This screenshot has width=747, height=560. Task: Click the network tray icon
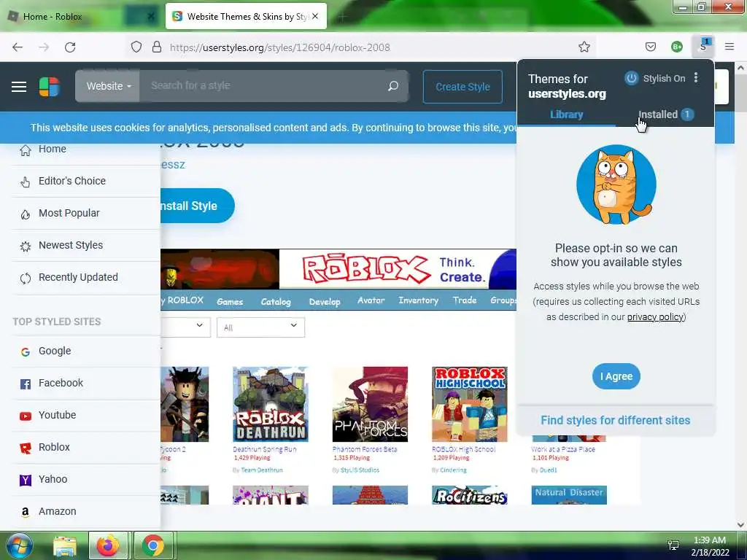pyautogui.click(x=673, y=545)
